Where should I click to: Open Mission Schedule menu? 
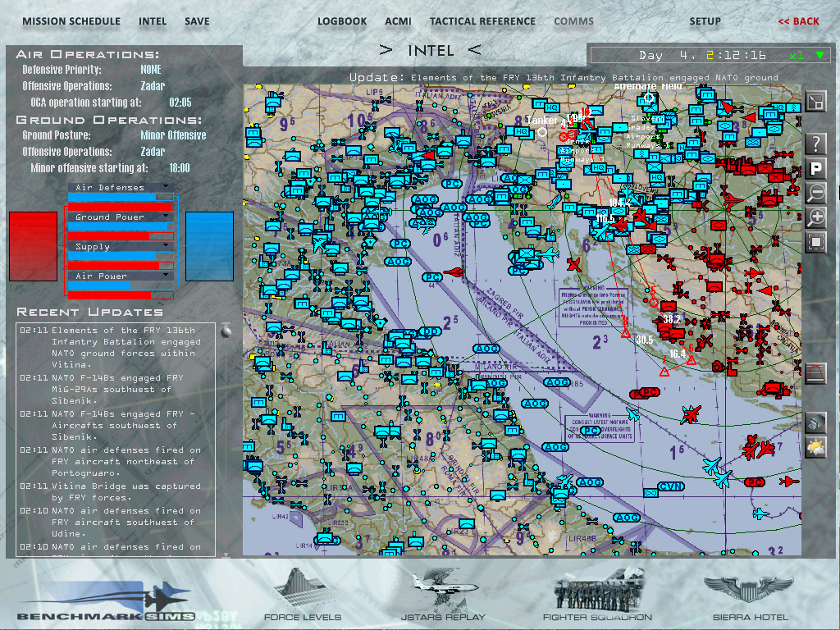(71, 21)
